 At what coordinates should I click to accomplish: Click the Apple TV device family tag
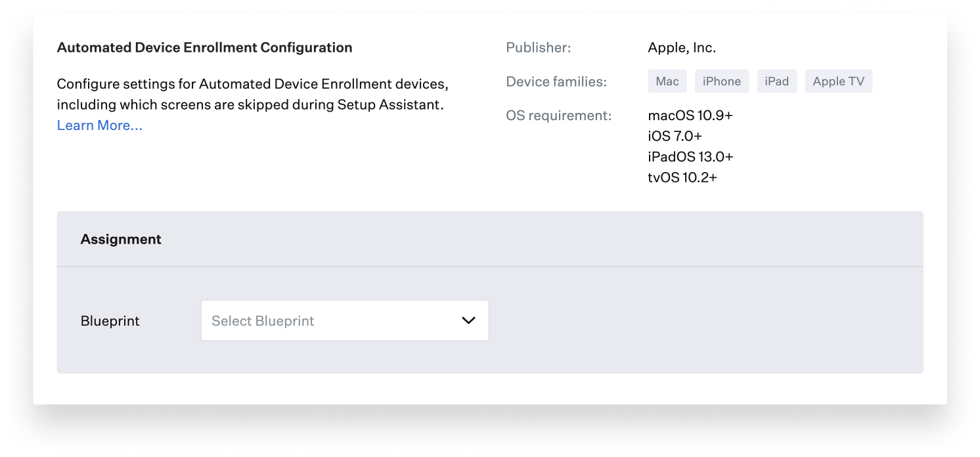838,81
